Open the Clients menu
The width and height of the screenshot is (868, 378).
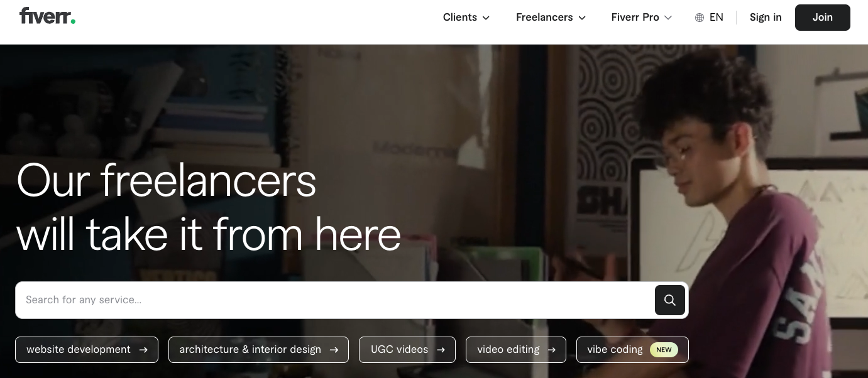click(x=466, y=18)
